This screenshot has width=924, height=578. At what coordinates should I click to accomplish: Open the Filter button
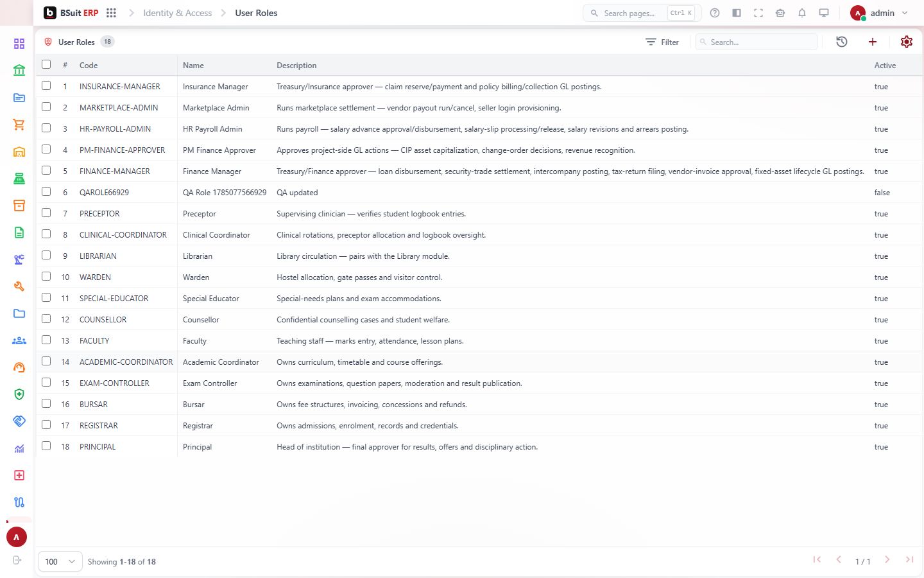click(662, 42)
